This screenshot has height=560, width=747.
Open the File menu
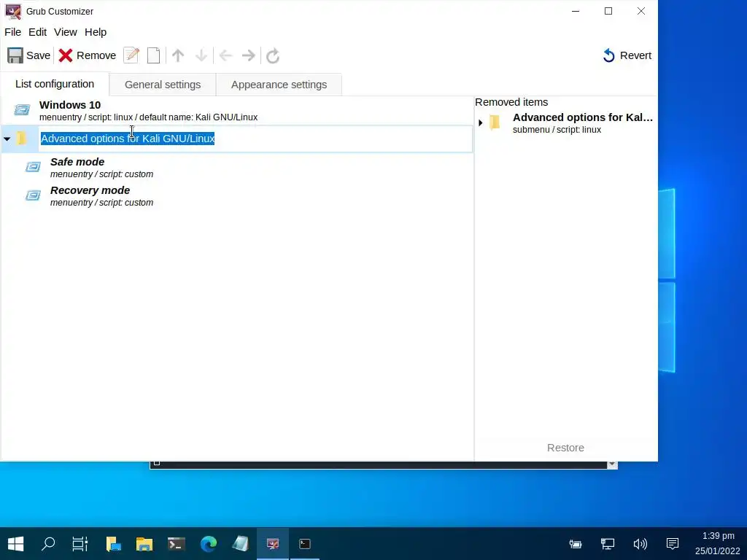[x=13, y=32]
